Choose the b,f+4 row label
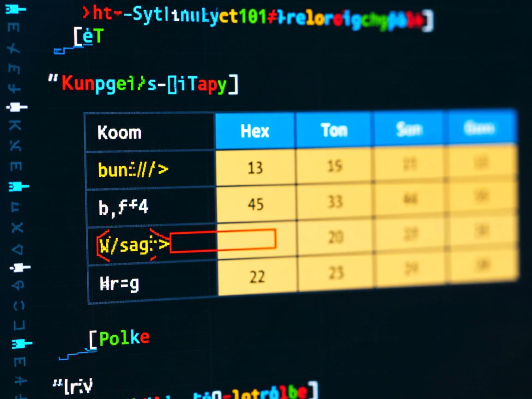 [123, 207]
